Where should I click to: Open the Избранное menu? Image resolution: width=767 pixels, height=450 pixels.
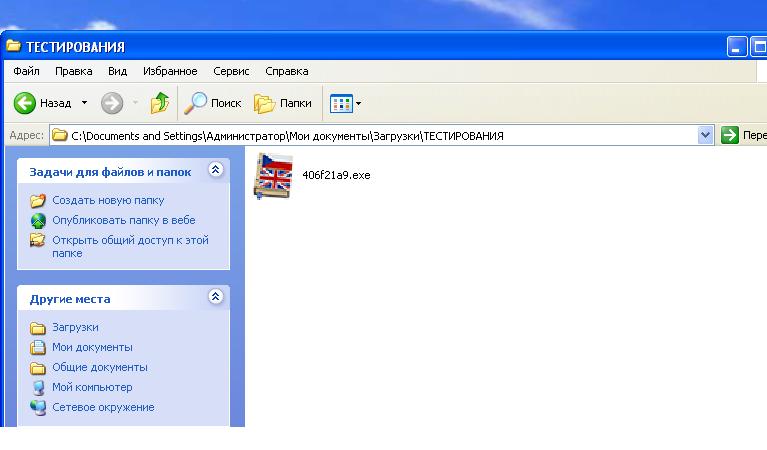point(170,71)
